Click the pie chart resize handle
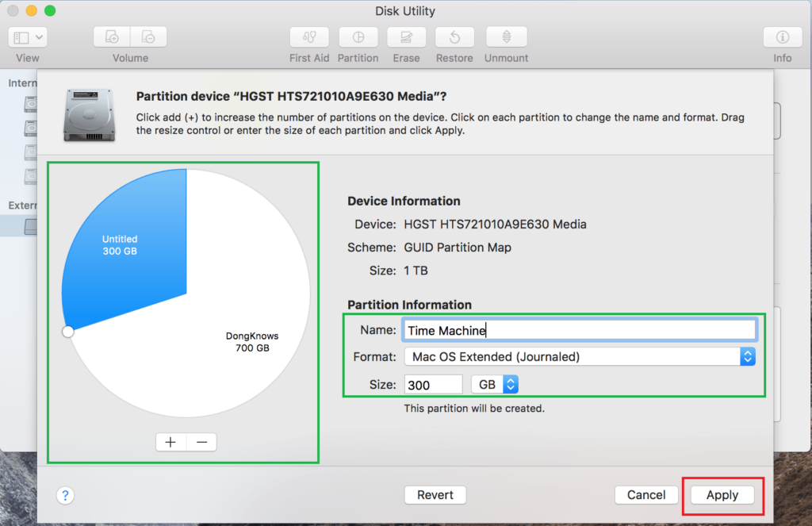812x526 pixels. click(x=68, y=332)
